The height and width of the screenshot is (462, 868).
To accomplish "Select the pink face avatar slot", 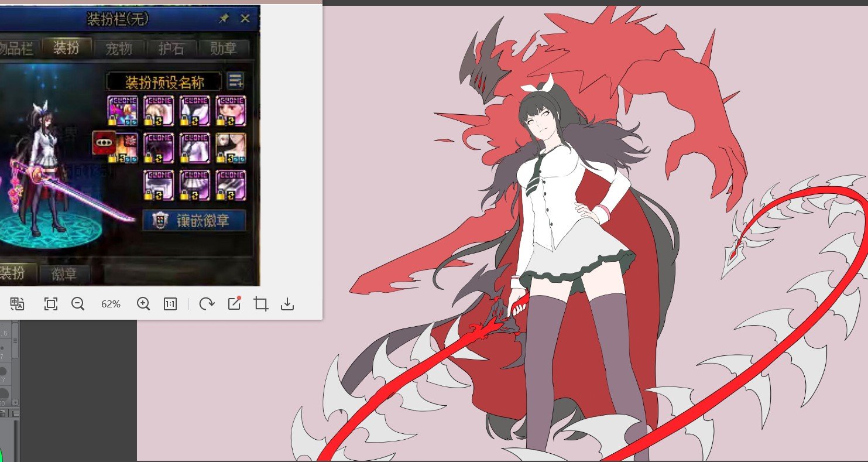I will pyautogui.click(x=231, y=111).
